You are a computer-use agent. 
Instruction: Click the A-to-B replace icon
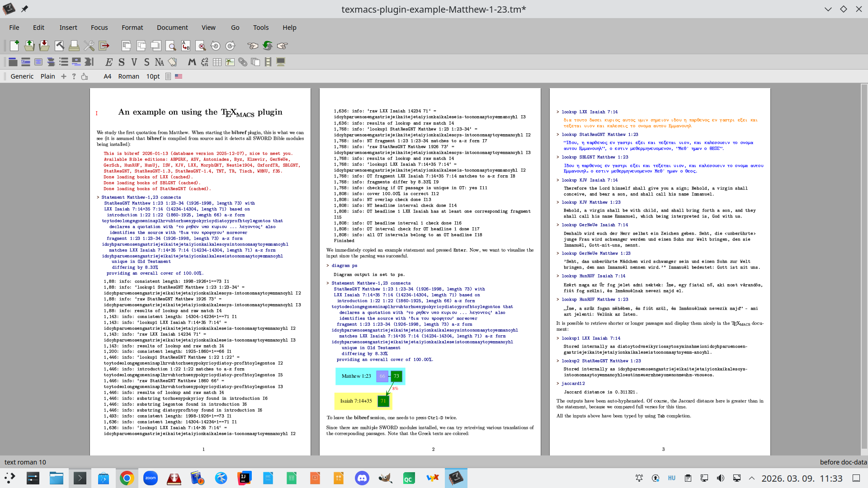pos(186,46)
